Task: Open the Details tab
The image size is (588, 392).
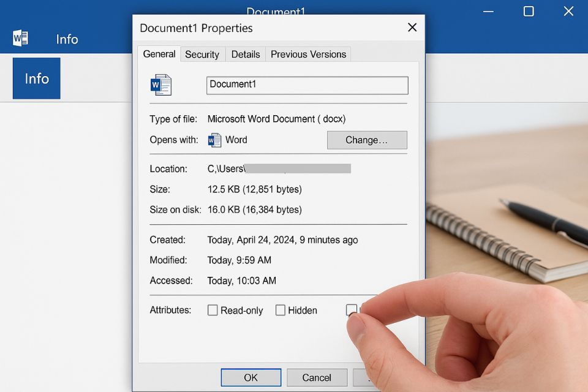Action: 245,54
